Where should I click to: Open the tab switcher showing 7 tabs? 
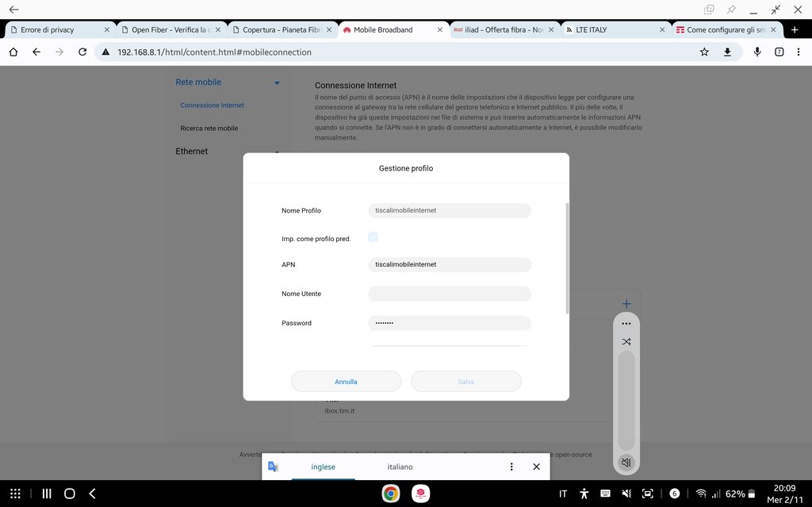coord(779,52)
